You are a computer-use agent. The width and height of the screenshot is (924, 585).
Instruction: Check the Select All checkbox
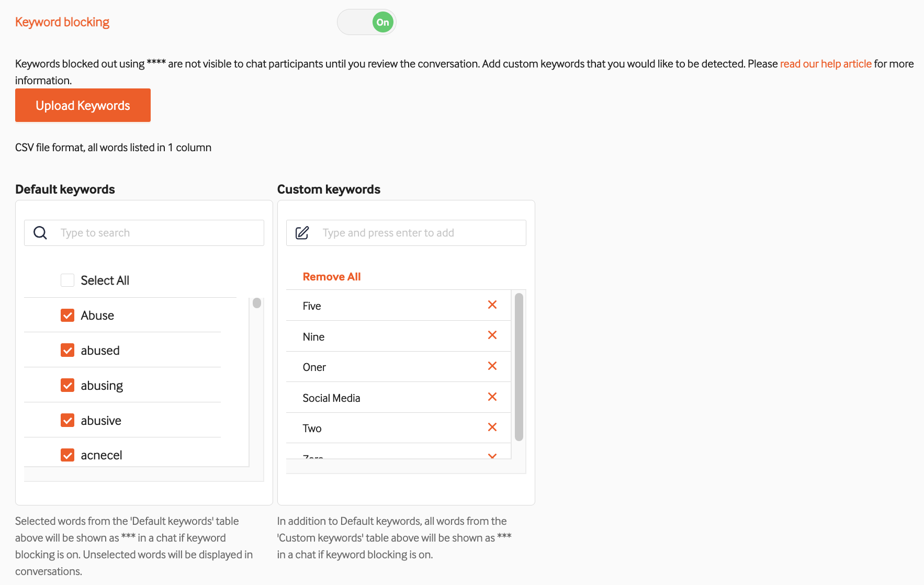click(67, 280)
